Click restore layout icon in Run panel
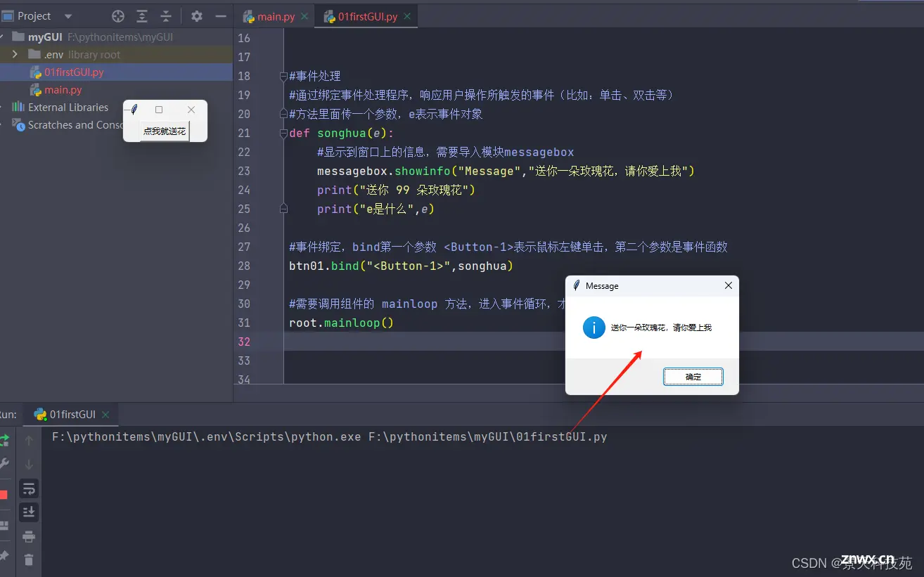This screenshot has height=577, width=924. (x=4, y=526)
